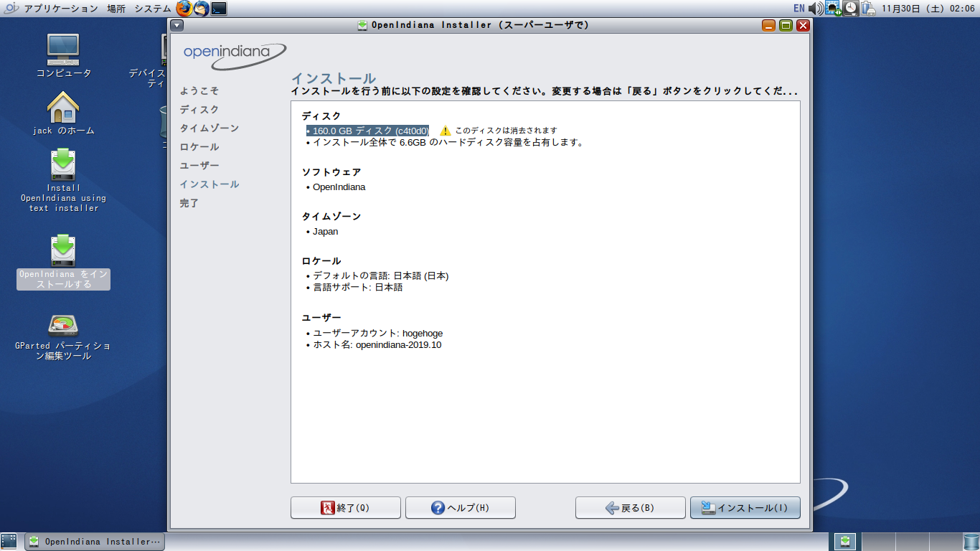Click the ディスク step in the sidebar

pyautogui.click(x=199, y=110)
